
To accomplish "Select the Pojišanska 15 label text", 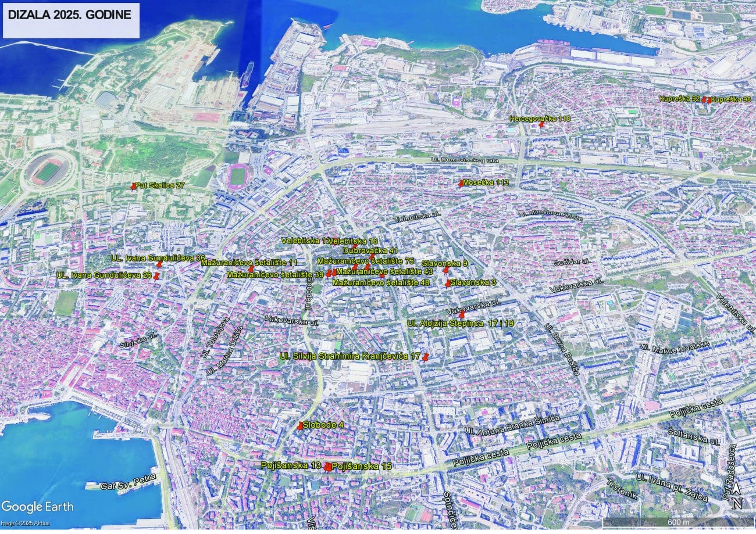I will click(362, 467).
